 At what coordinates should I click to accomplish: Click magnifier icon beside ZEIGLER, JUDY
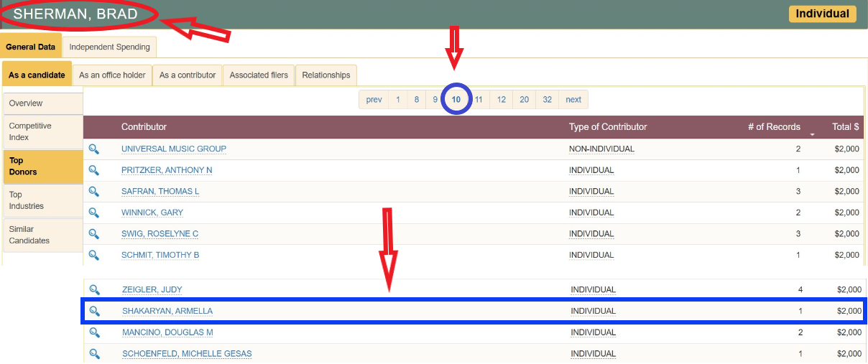tap(94, 290)
